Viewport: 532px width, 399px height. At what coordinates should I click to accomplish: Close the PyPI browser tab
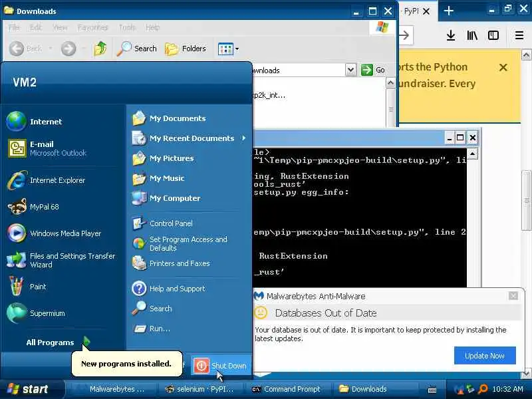point(426,11)
